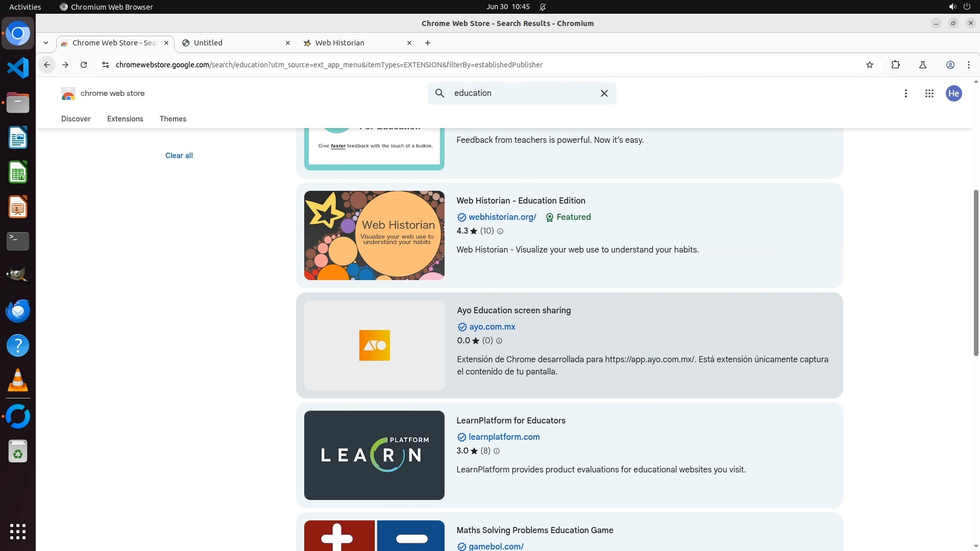Open the webhistorian.org publisher link
This screenshot has width=980, height=551.
click(x=502, y=217)
